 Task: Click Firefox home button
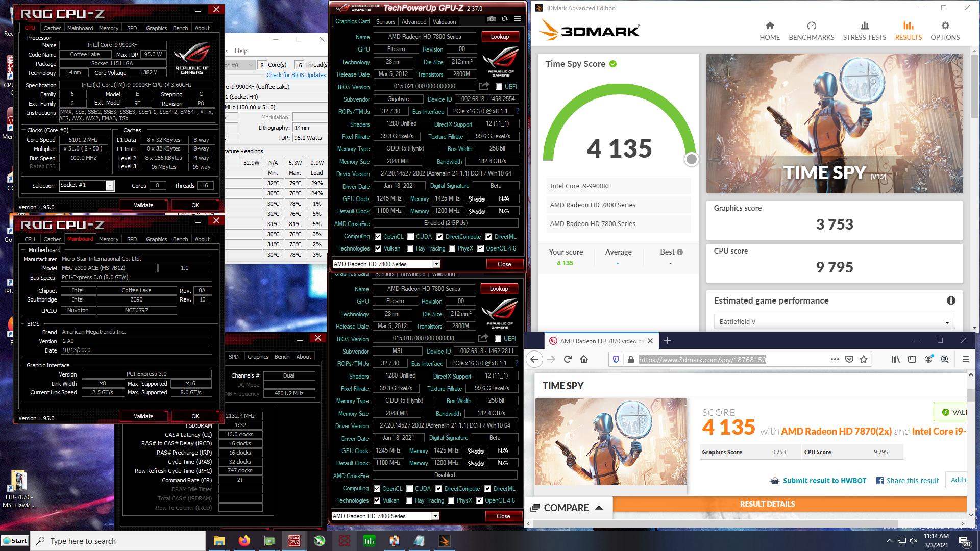coord(584,359)
